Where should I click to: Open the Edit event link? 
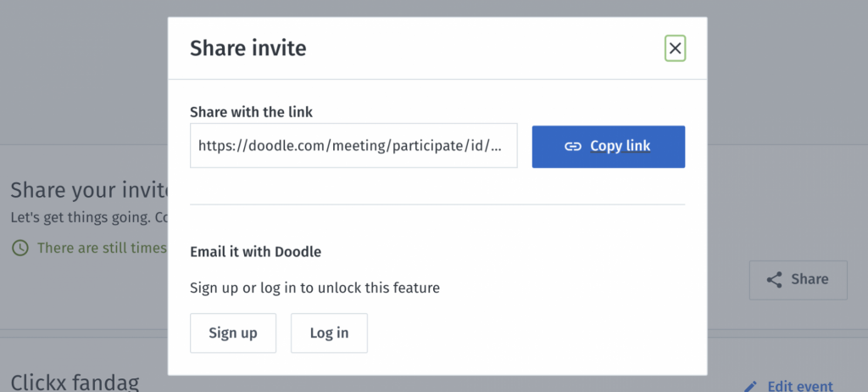coord(800,386)
